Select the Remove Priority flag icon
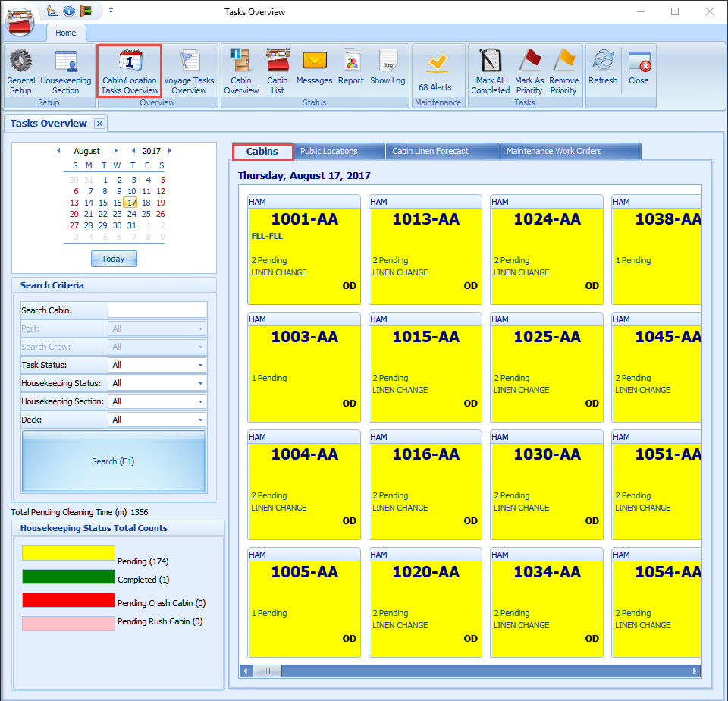The height and width of the screenshot is (701, 728). click(563, 70)
